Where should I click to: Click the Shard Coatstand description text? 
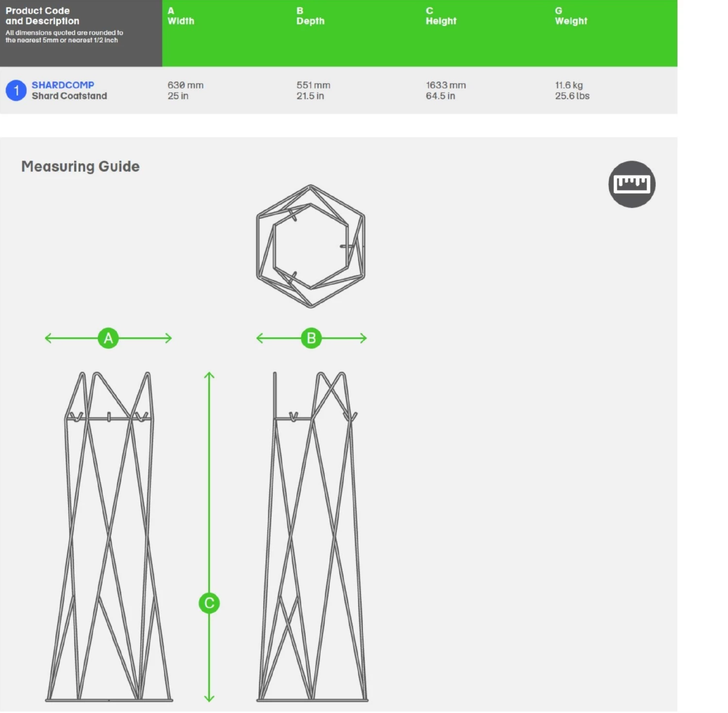(x=69, y=96)
